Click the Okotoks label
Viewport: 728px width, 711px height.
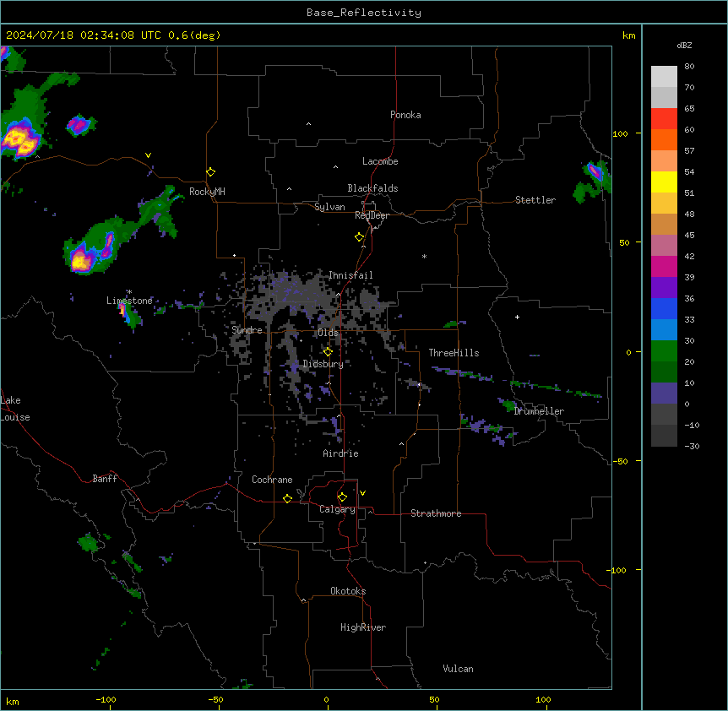(x=348, y=591)
